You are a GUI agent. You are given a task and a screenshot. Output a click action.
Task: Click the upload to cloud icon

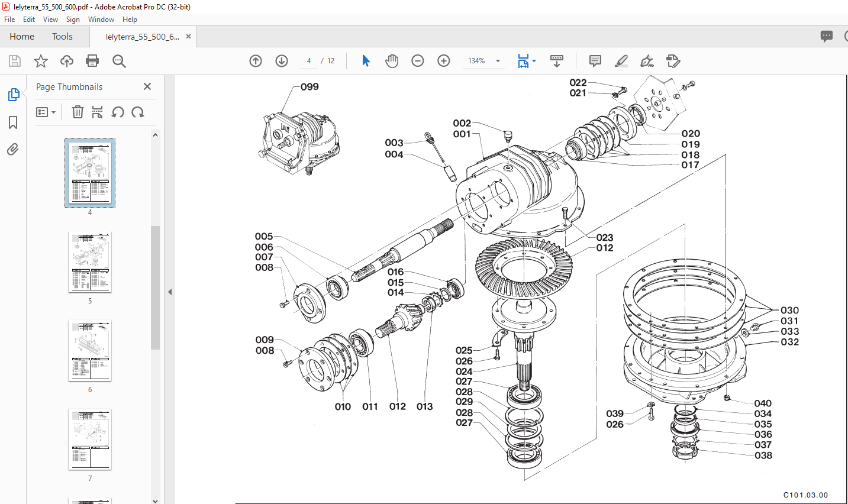(x=67, y=61)
